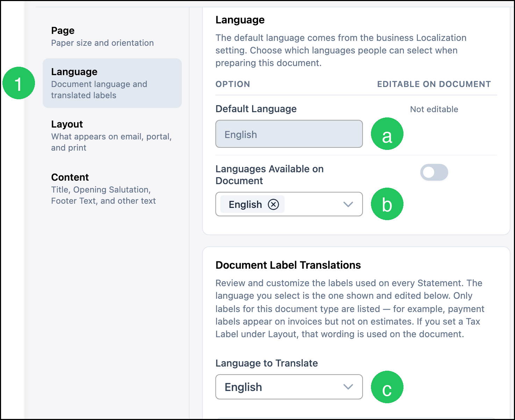Go to the Content settings section
This screenshot has width=515, height=420.
click(x=112, y=189)
